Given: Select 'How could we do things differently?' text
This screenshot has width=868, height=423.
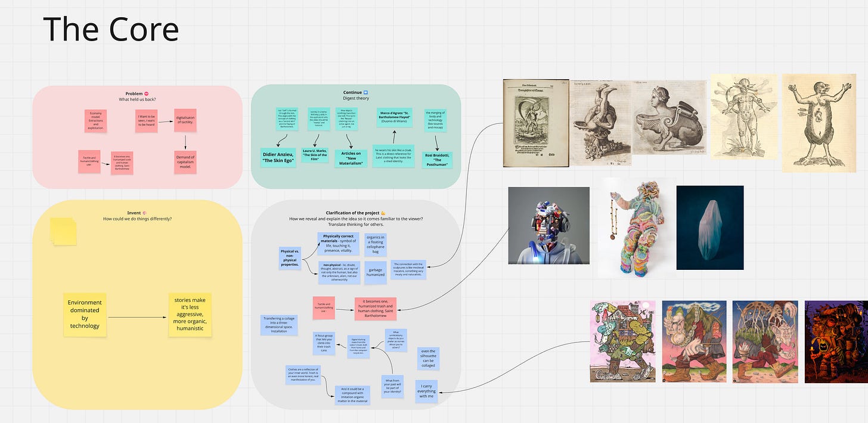Looking at the screenshot, I should [137, 219].
